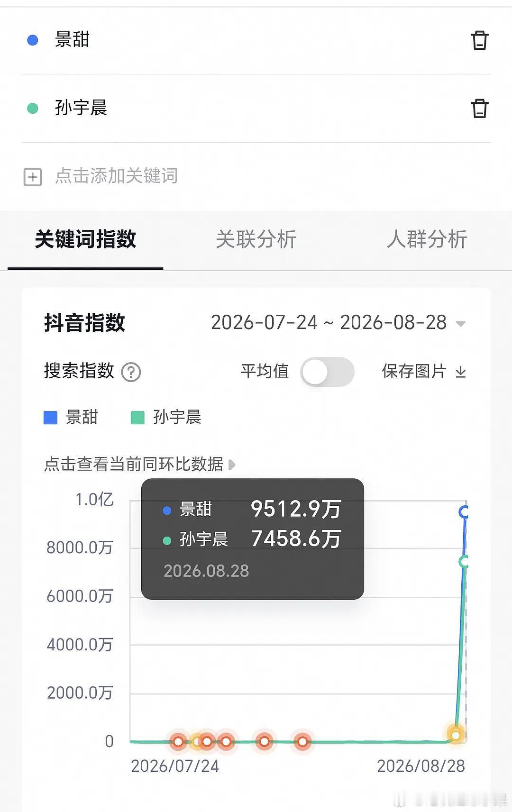Click the 9512.9万 value in tooltip
Image resolution: width=512 pixels, height=812 pixels.
point(296,509)
